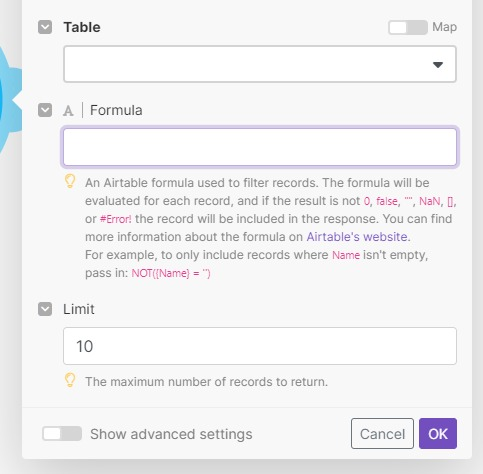The image size is (483, 474).
Task: Click the blue module icon behind the dialog
Action: click(10, 100)
